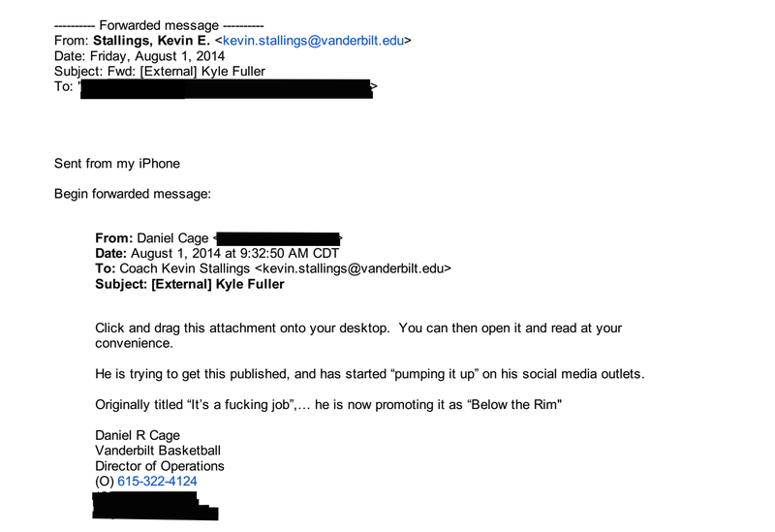Click the 'Subject: Fwd: [External] Kyle Fuller' line
775x532 pixels.
[x=160, y=71]
